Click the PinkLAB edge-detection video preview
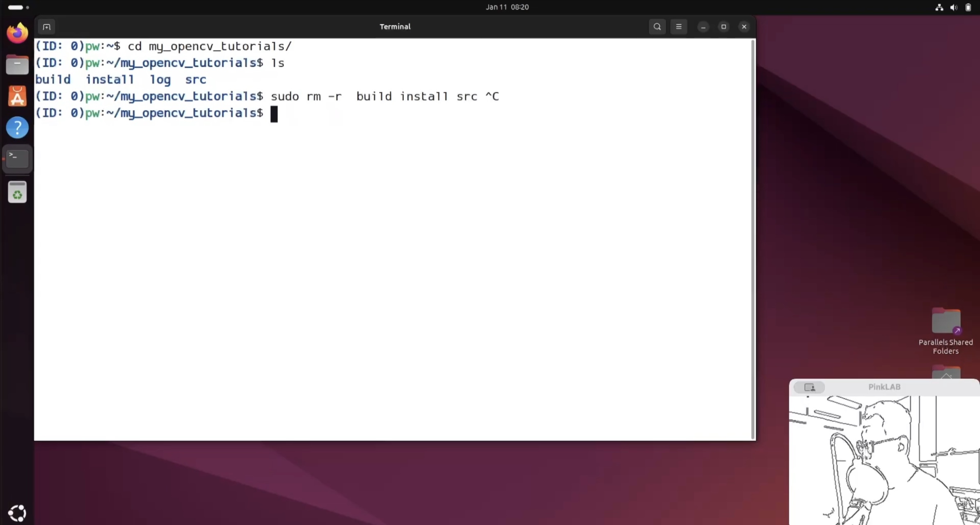 pos(884,459)
